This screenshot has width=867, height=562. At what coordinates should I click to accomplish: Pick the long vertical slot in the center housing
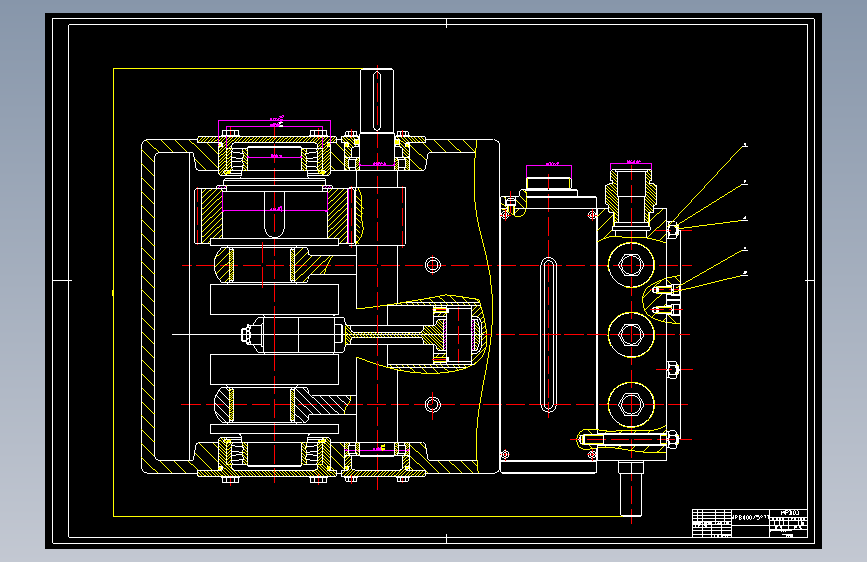click(548, 335)
